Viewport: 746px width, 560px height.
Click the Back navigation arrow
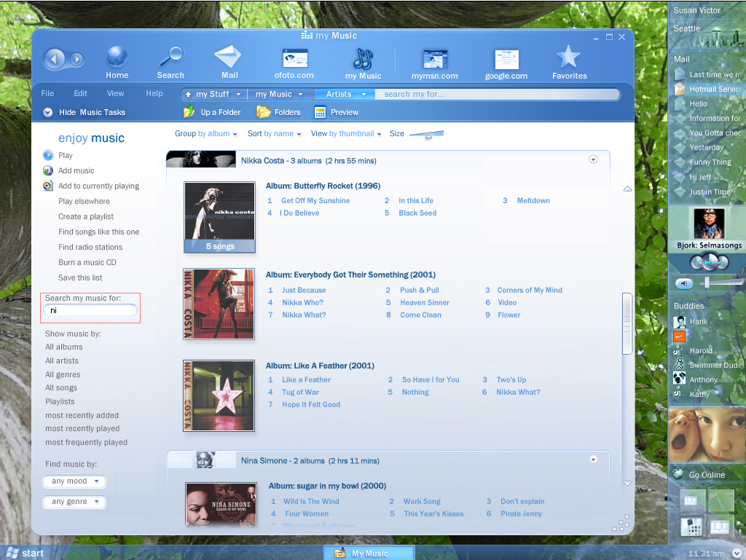coord(55,59)
